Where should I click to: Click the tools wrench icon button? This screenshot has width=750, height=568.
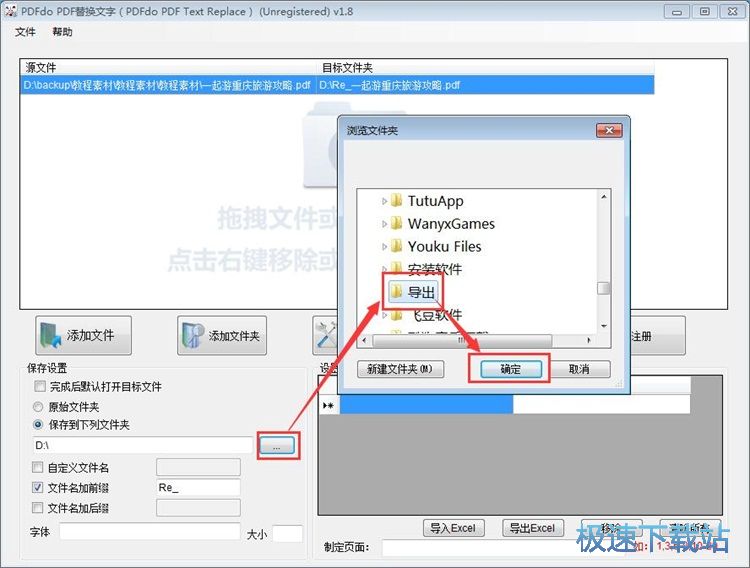pos(325,335)
